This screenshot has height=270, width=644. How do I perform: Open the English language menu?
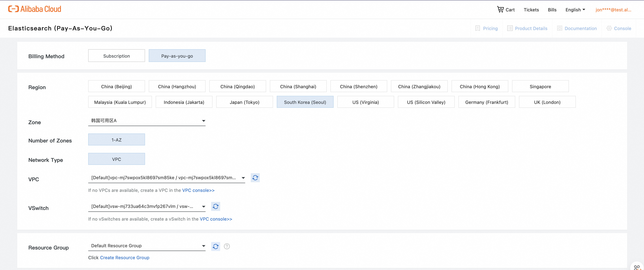[x=575, y=10]
